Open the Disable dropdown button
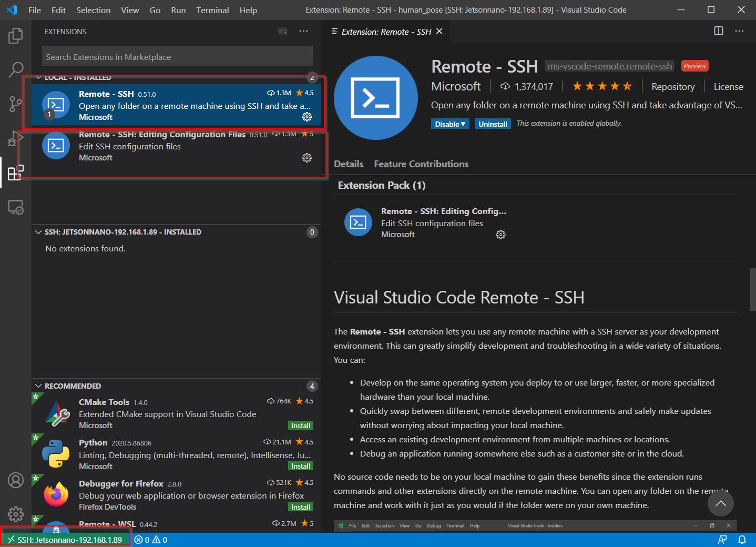Viewport: 756px width, 547px height. 450,124
